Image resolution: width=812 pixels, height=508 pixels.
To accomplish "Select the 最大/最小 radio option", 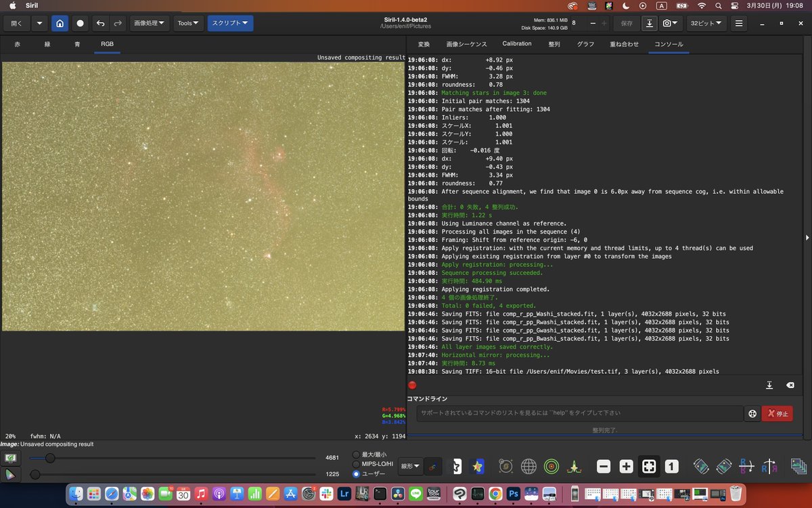I will click(356, 454).
